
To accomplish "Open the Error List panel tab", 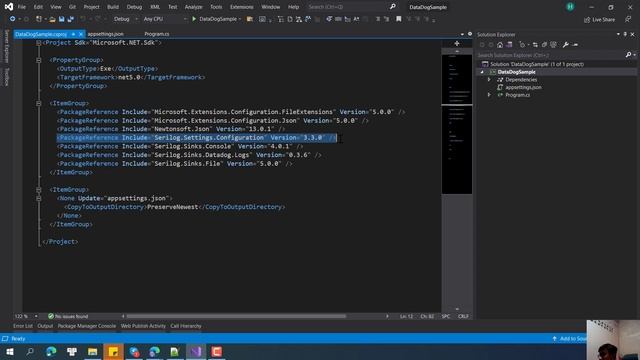I will pos(23,326).
